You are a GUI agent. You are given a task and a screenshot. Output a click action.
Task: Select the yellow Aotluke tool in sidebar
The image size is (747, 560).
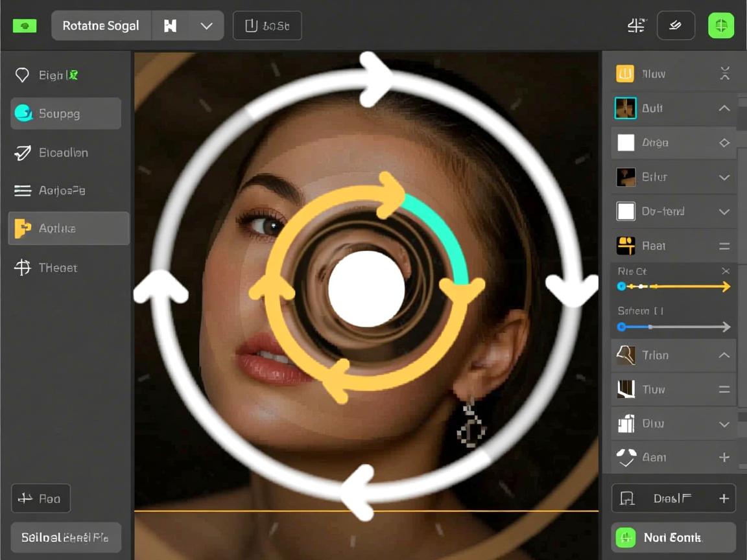point(68,228)
